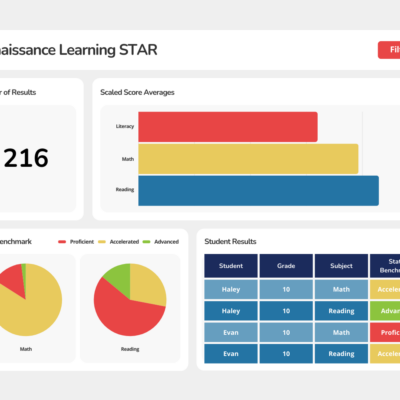The image size is (400, 400).
Task: Click the Proficient legend swatch
Action: (62, 242)
